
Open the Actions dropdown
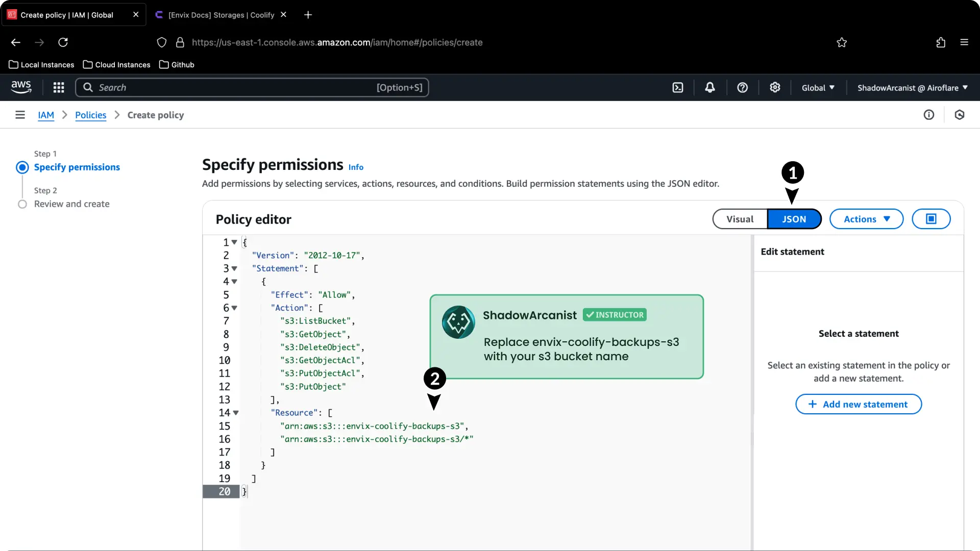[866, 219]
